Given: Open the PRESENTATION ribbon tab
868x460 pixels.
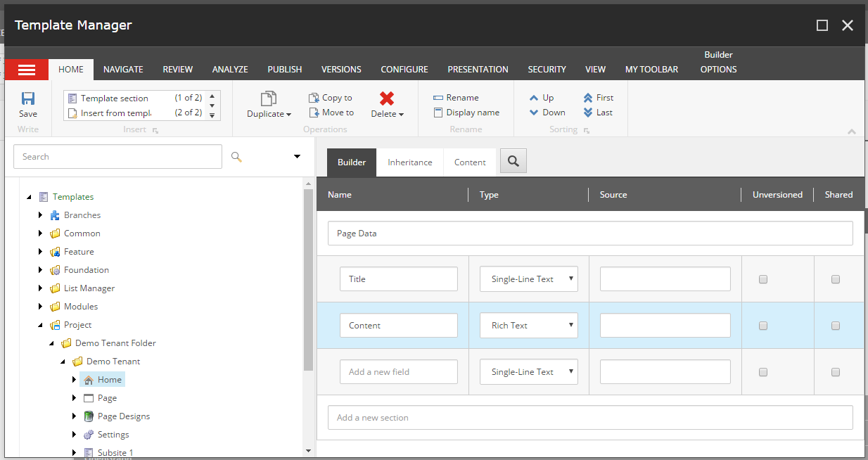Looking at the screenshot, I should [478, 70].
